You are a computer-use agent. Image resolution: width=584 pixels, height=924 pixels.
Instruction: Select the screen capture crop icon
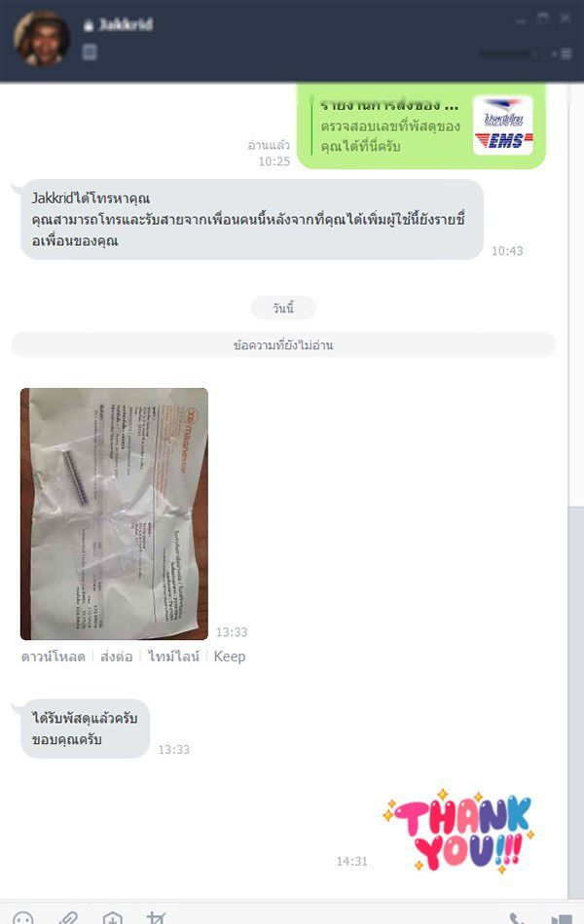point(156,918)
